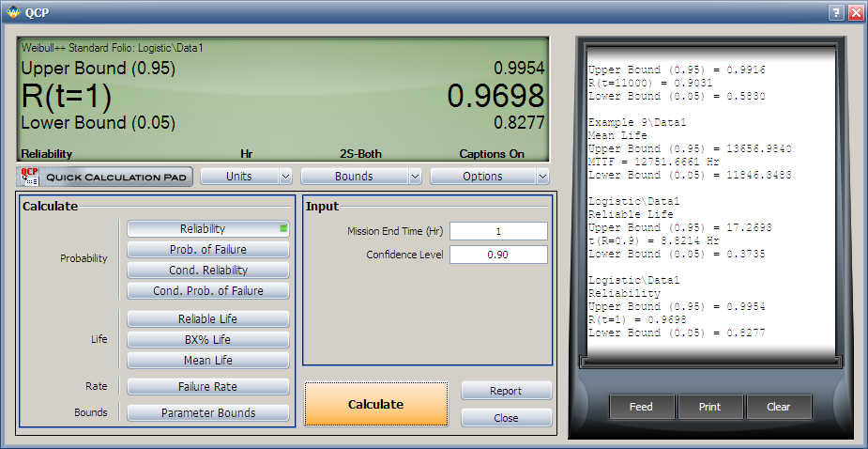
Task: Select the Reliability calculation
Action: [208, 229]
